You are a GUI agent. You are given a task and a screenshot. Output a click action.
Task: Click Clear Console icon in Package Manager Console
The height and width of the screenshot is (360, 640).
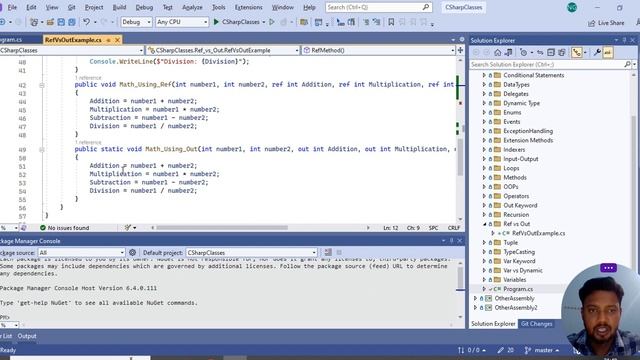[328, 253]
